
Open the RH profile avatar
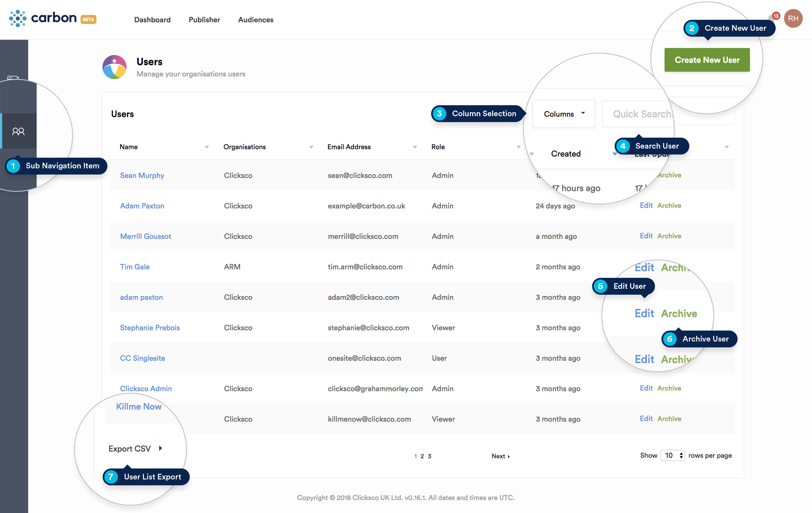coord(793,19)
